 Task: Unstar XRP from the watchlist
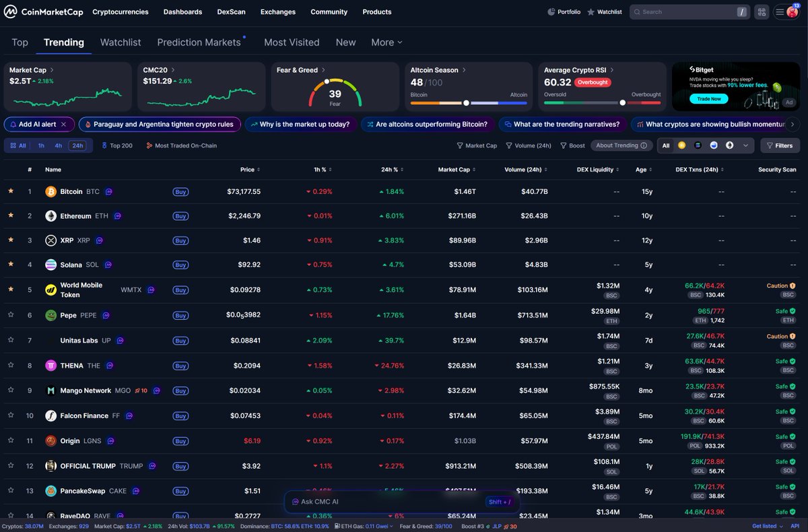pos(11,240)
